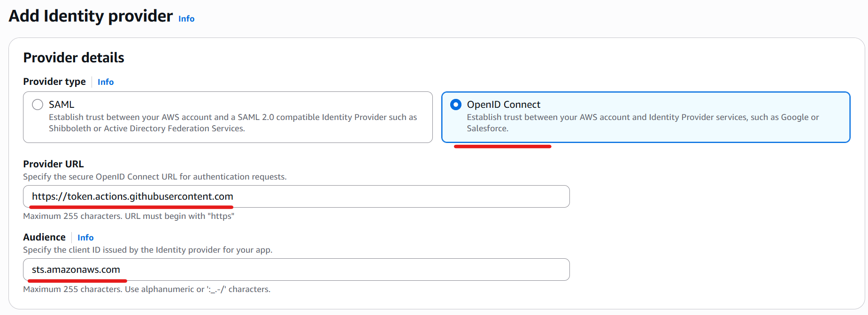Click the 'Provider details' section heading

pyautogui.click(x=74, y=58)
